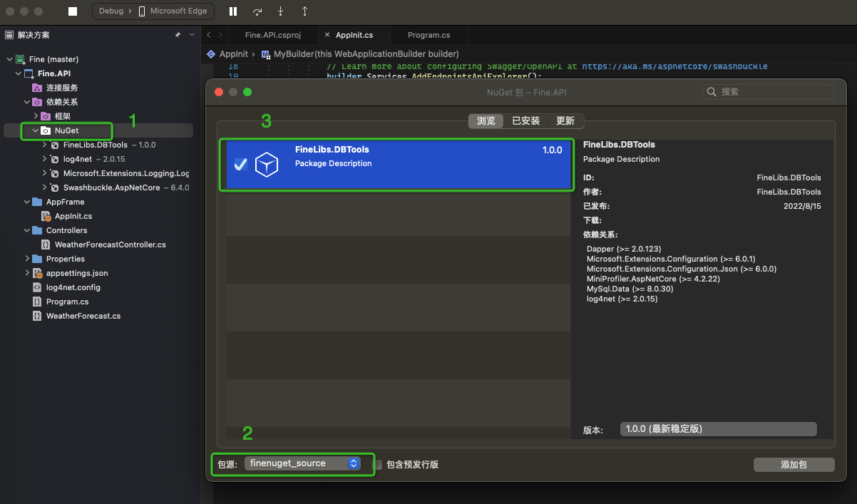857x504 pixels.
Task: Click the magnifier icon in NuGet search
Action: (x=712, y=92)
